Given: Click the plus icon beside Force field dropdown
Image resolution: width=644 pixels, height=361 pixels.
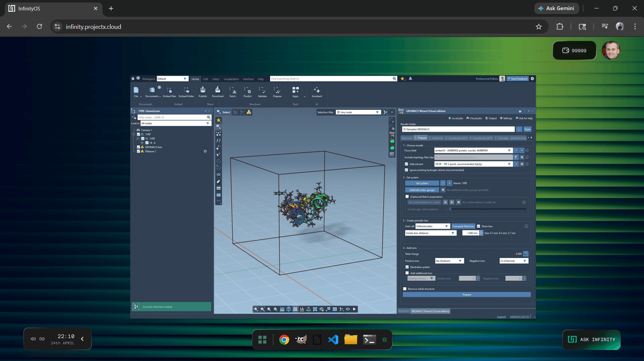Looking at the screenshot, I should (516, 150).
